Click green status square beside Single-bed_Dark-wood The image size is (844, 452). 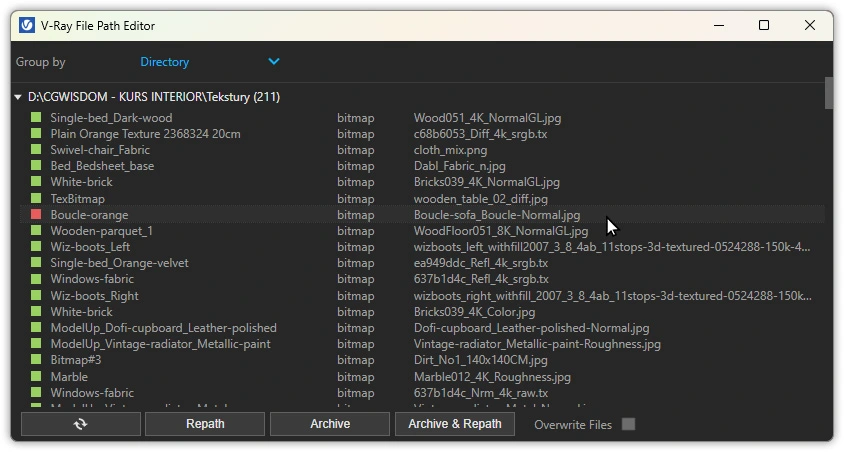35,118
